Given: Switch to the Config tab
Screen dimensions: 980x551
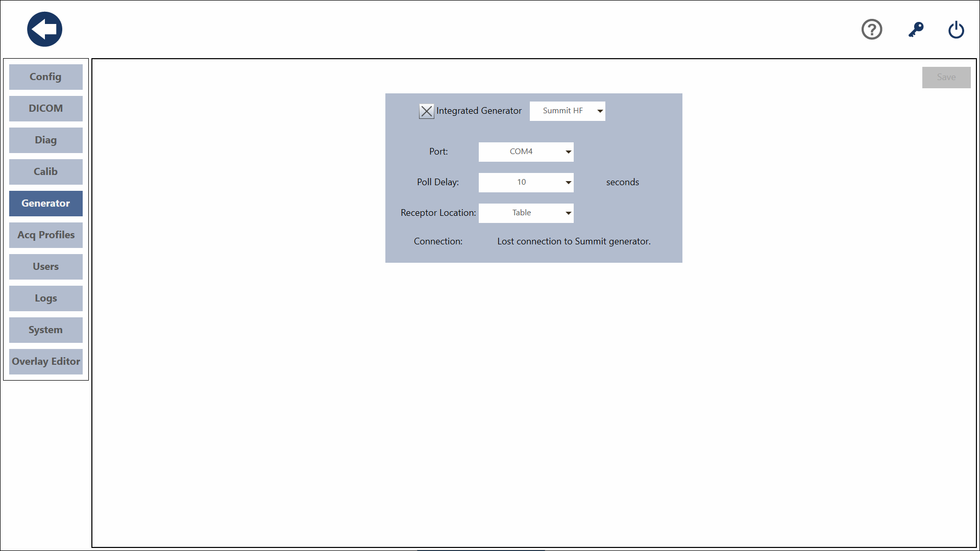Looking at the screenshot, I should point(46,77).
